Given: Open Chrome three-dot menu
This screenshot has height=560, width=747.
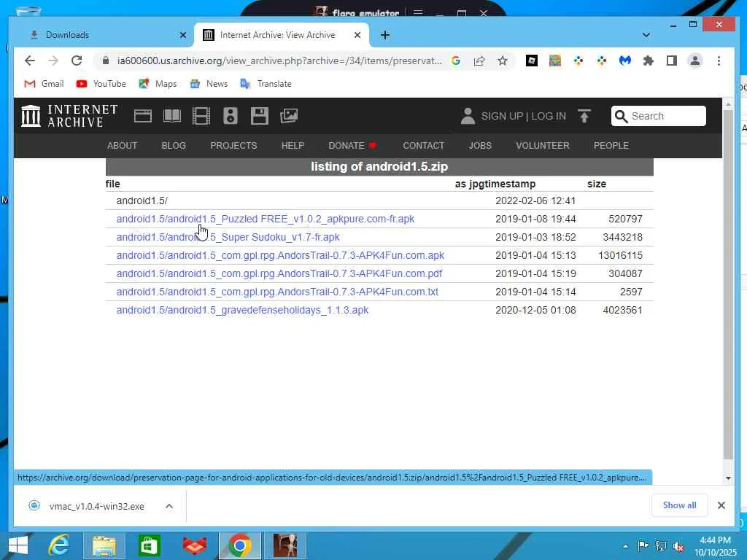Looking at the screenshot, I should 719,61.
